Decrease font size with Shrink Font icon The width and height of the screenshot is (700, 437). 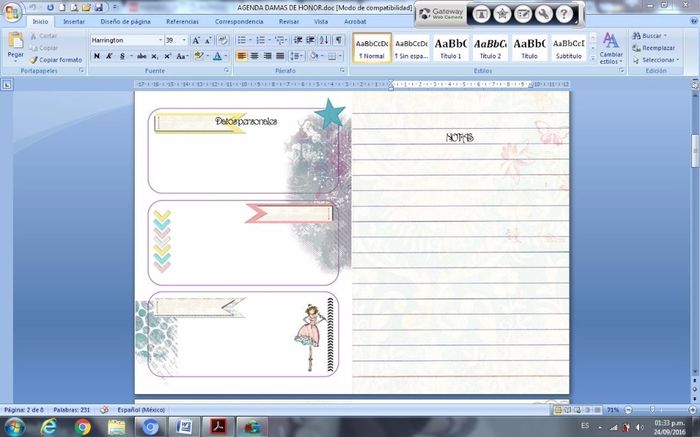pyautogui.click(x=208, y=40)
